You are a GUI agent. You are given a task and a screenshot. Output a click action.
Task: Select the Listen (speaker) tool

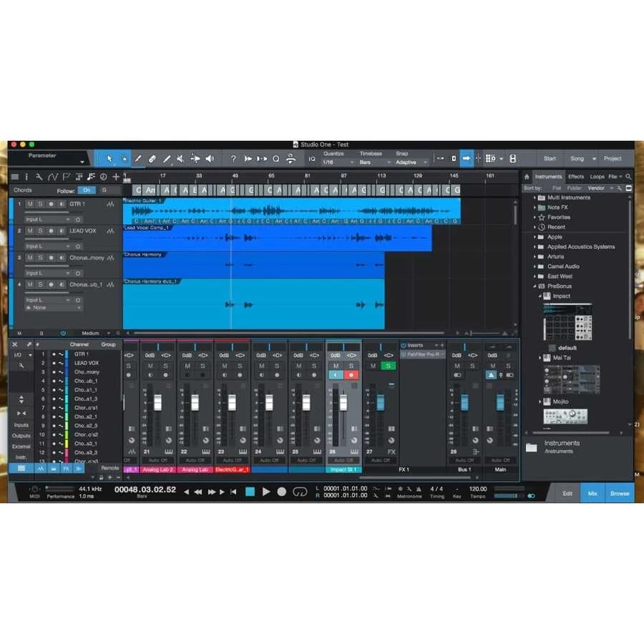coord(210,159)
